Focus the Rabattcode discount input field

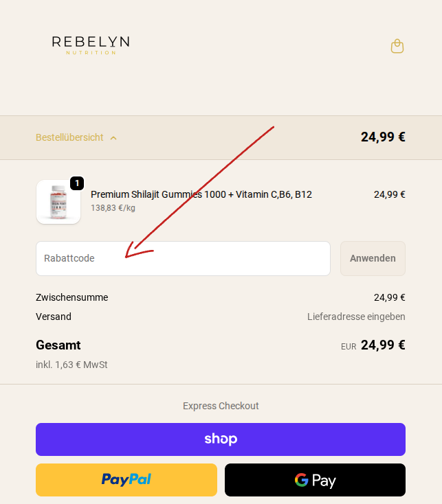pos(183,258)
